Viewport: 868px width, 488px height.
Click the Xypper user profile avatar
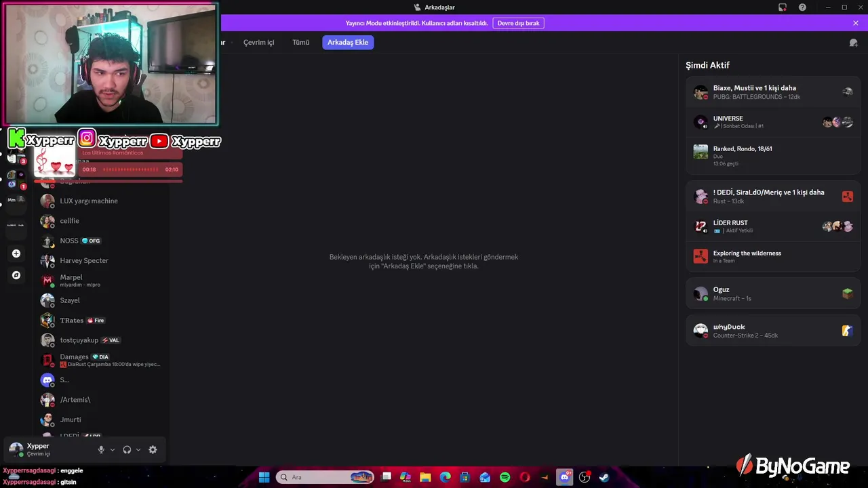16,449
